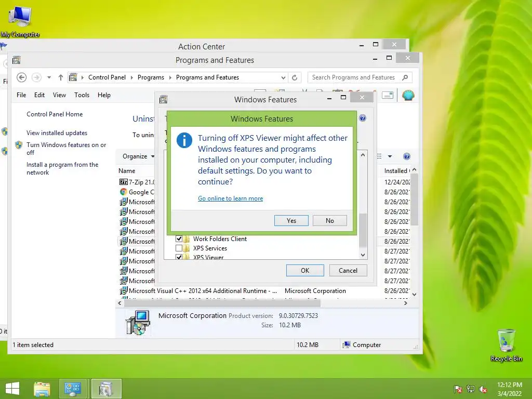Click the network icon in system tray

(471, 389)
